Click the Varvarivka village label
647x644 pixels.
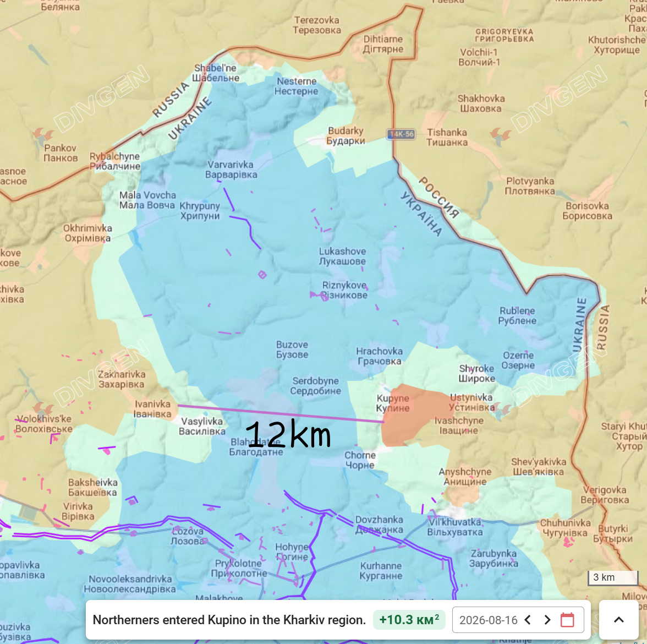pyautogui.click(x=231, y=170)
